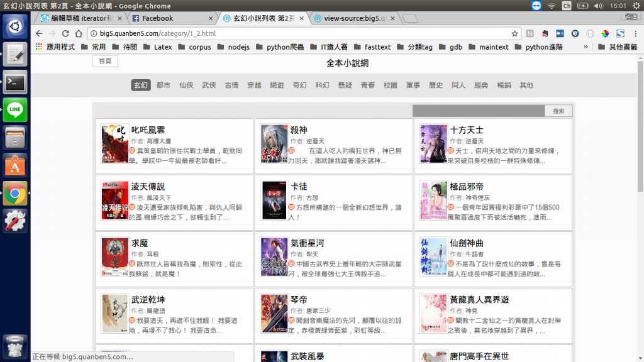Click the gray search input field

479,111
